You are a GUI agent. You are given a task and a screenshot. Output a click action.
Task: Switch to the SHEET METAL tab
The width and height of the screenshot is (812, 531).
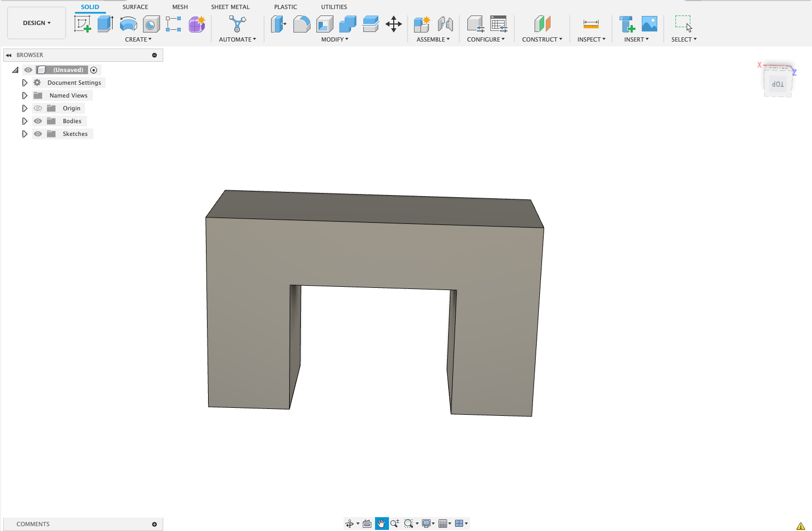tap(230, 7)
